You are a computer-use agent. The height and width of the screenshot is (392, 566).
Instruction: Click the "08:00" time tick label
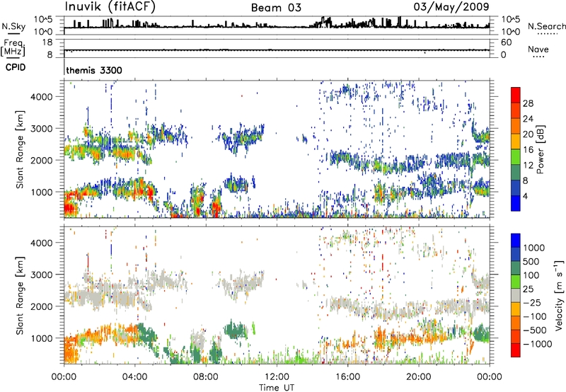tap(206, 377)
